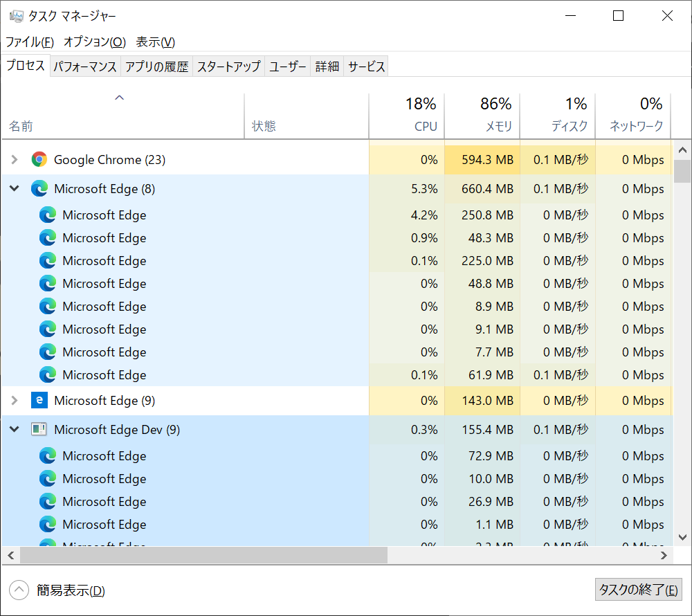
Task: Click the horizontal scrollbar thumb
Action: (x=204, y=555)
